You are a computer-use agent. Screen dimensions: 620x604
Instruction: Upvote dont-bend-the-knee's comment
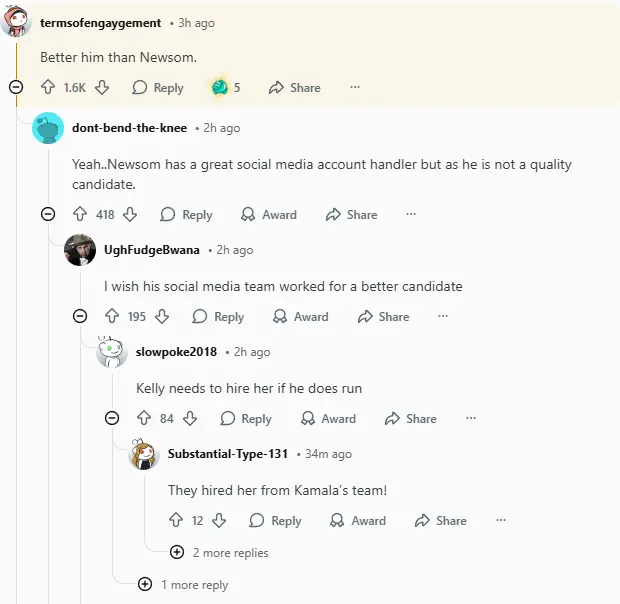81,215
